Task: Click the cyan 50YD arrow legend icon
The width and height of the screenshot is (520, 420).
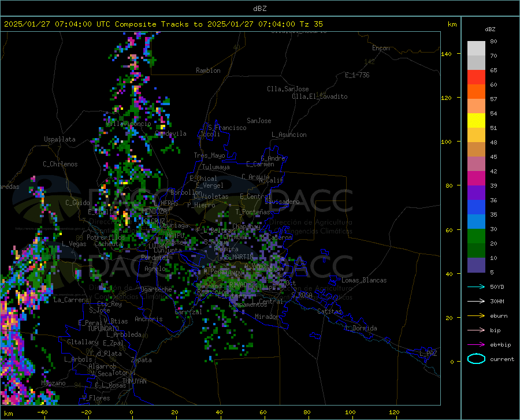Action: 476,287
